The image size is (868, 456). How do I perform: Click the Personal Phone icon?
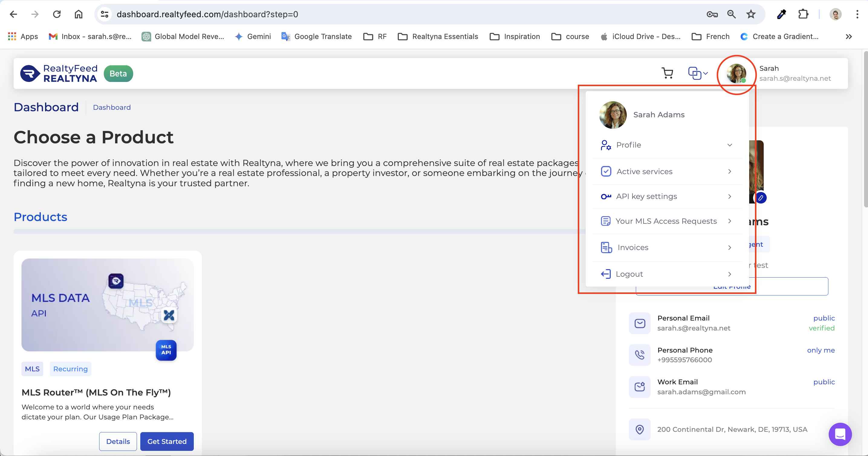click(x=639, y=355)
